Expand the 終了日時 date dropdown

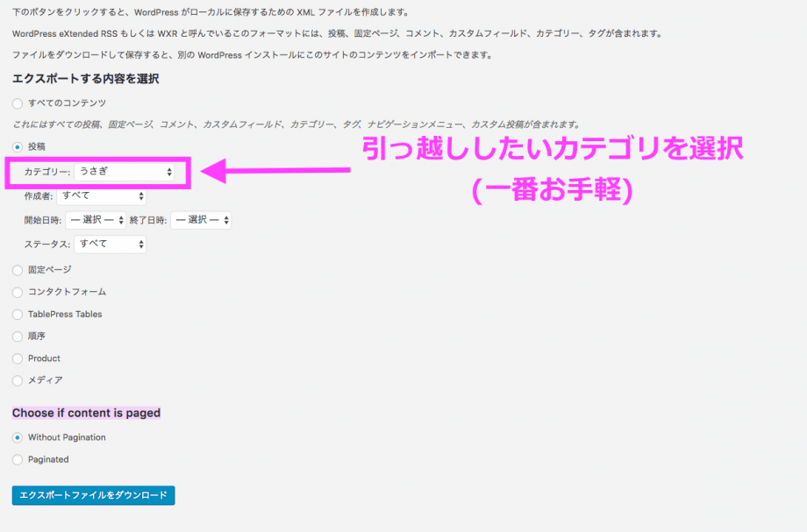coord(201,220)
